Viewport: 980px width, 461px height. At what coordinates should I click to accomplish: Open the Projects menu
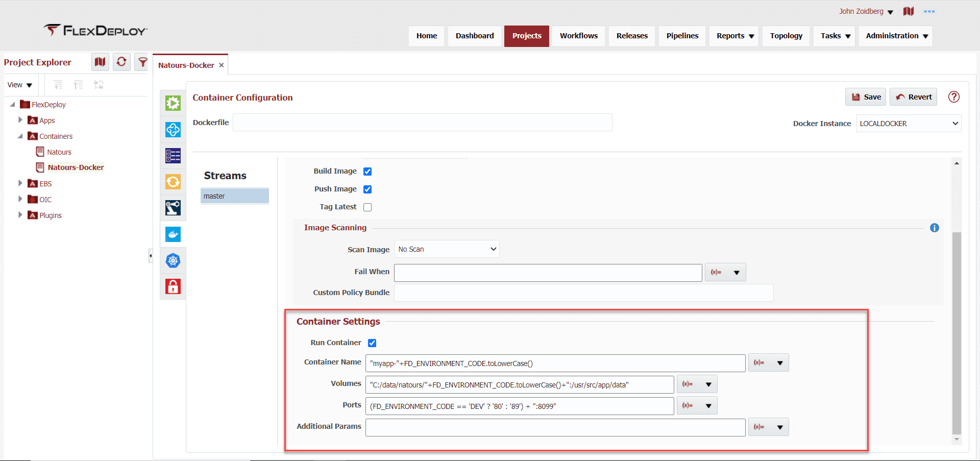(527, 36)
